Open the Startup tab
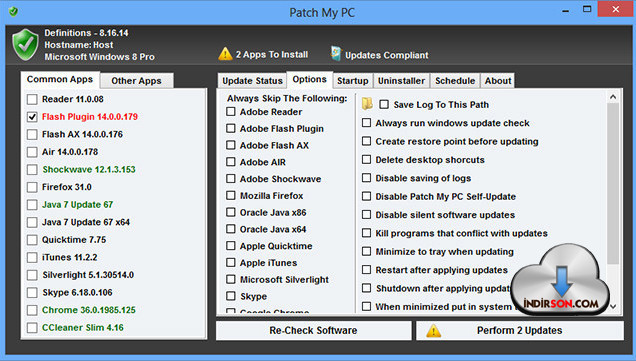636x361 pixels. pyautogui.click(x=352, y=81)
